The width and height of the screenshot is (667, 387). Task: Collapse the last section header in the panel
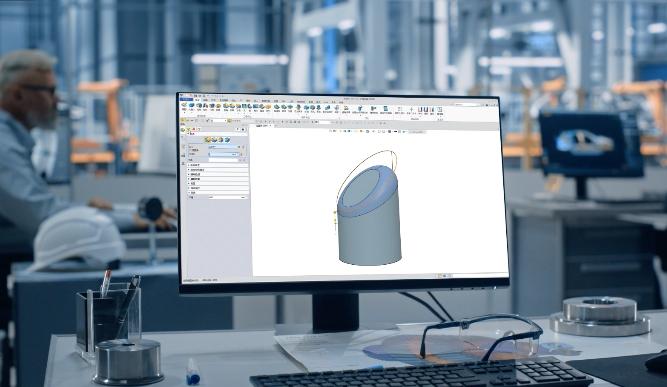pos(218,193)
